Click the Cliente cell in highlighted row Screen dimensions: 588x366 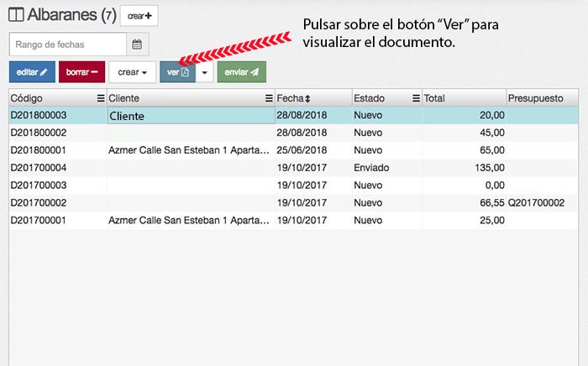tap(192, 116)
